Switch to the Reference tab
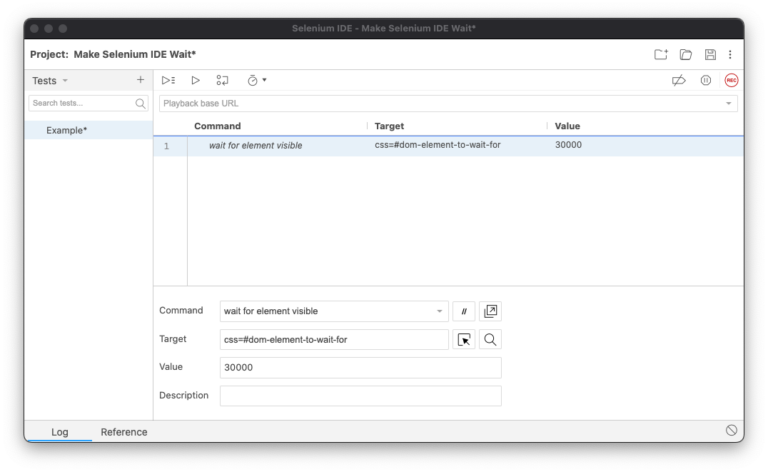The width and height of the screenshot is (768, 472). pos(124,432)
